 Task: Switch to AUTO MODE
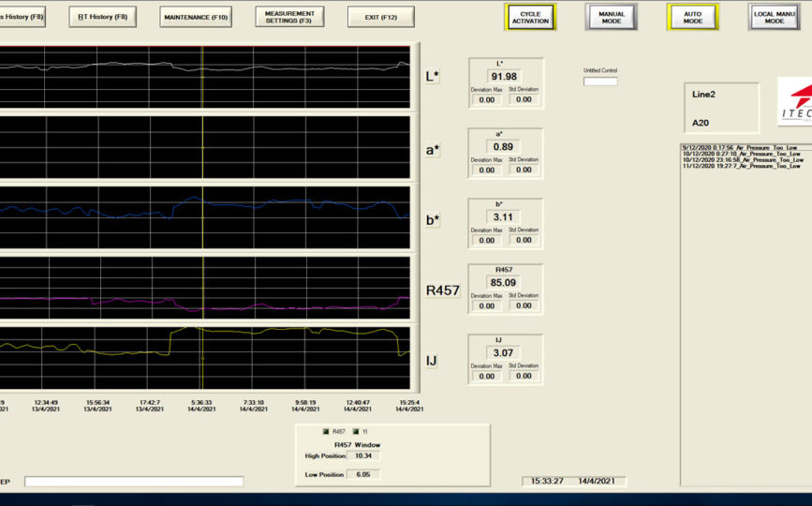pyautogui.click(x=692, y=18)
